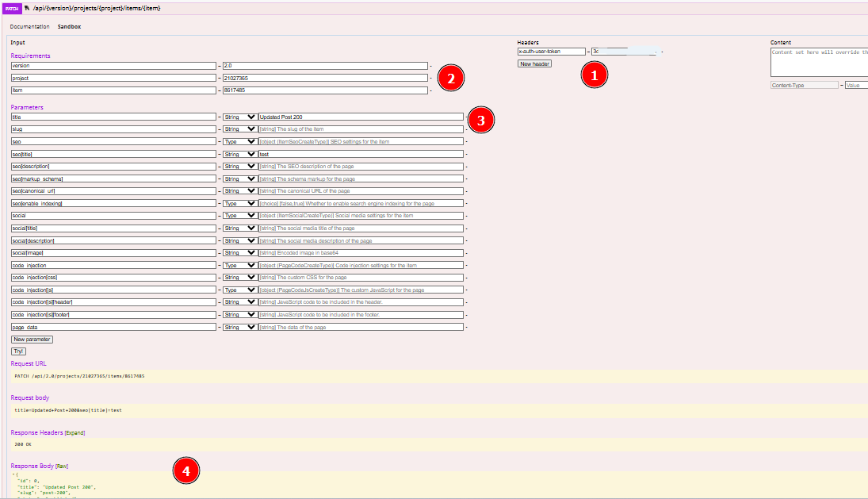Click the API endpoint path heading
Screen dimensions: 868x499
(97, 8)
